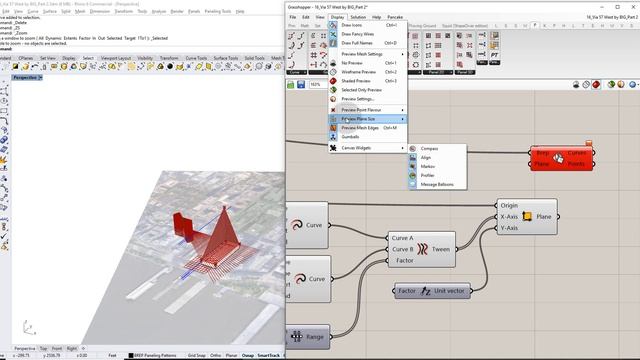Screen dimensions: 640x360
Task: Expand the Curve ribbon panel dropdown
Action: 297,72
